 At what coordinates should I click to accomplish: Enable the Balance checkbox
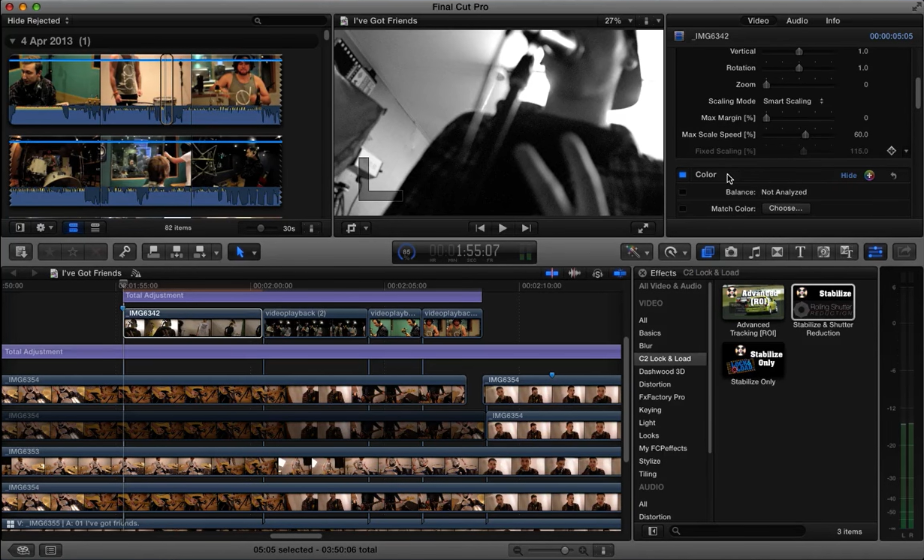[682, 192]
